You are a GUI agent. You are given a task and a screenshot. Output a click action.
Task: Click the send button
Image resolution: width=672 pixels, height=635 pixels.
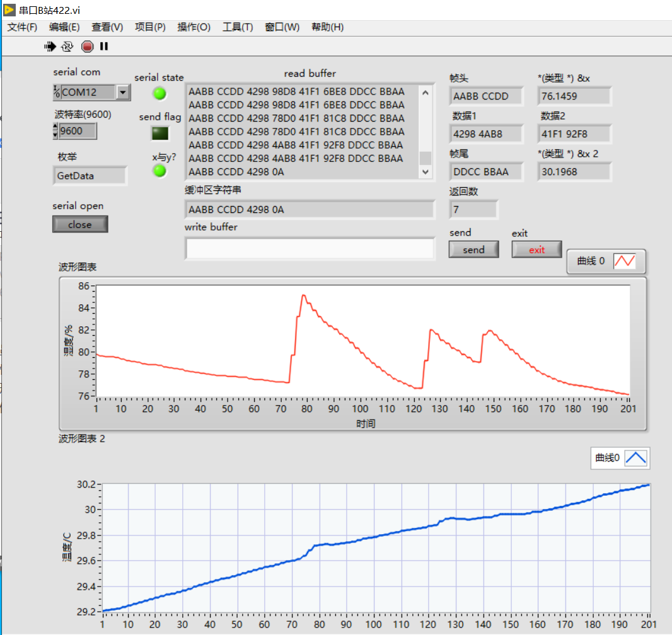tap(473, 249)
